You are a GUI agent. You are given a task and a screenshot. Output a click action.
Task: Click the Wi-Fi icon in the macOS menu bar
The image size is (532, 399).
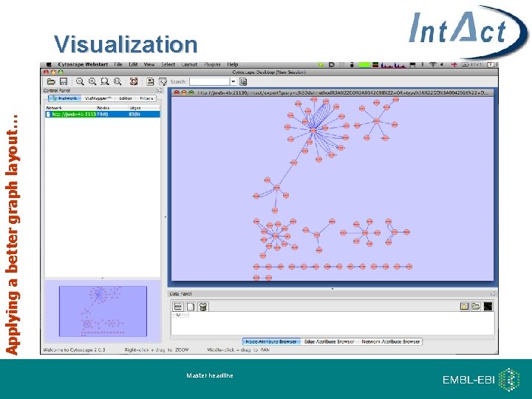[432, 64]
